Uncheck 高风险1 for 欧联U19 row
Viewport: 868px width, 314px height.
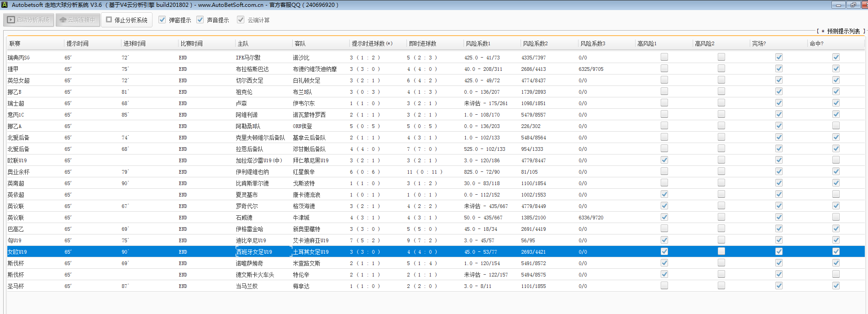tap(664, 160)
